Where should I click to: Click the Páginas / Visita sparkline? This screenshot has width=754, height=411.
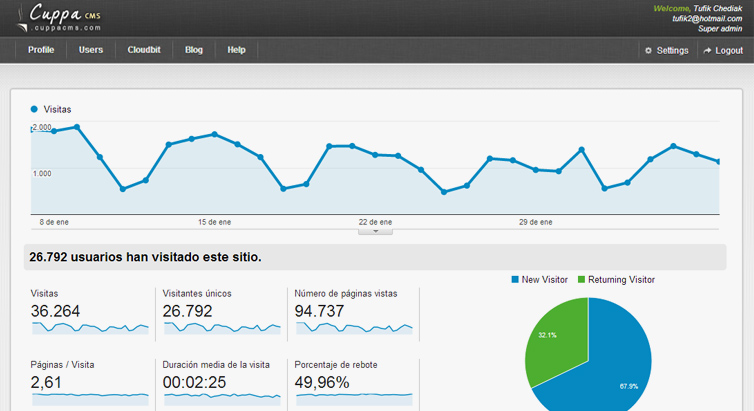point(90,399)
